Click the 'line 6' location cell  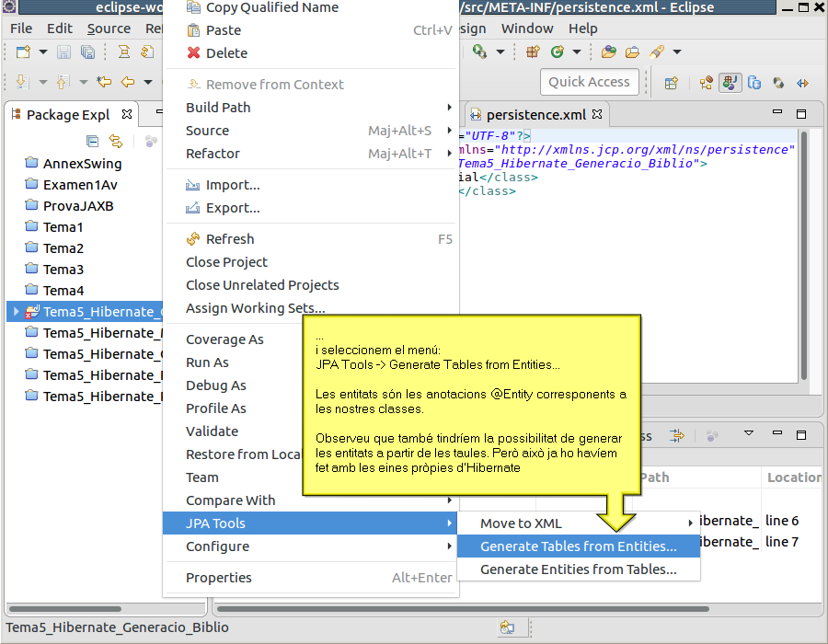click(782, 521)
